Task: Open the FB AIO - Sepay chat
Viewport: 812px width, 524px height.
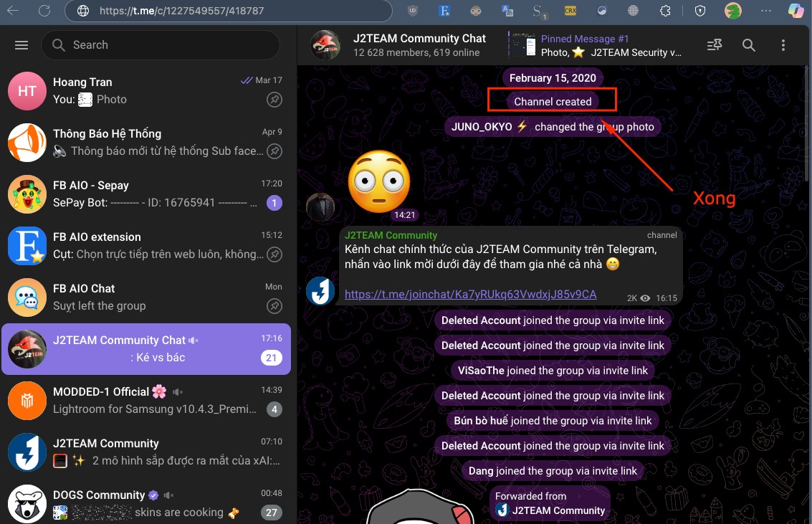Action: [146, 194]
